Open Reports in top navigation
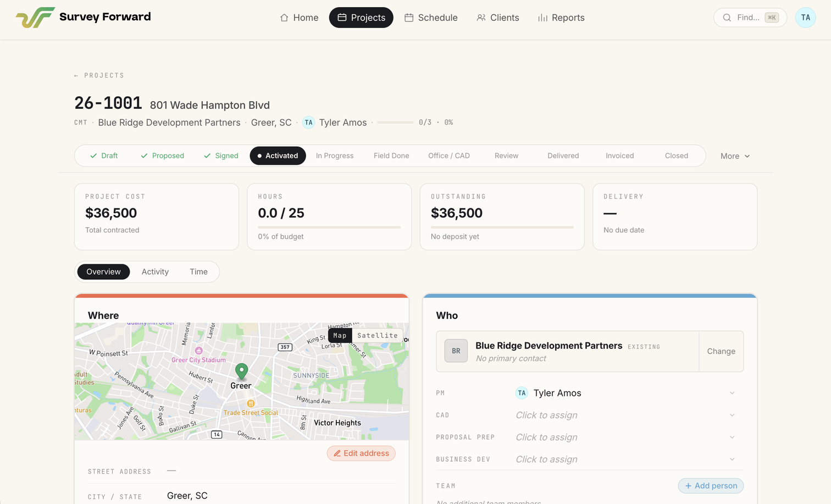 [x=561, y=18]
